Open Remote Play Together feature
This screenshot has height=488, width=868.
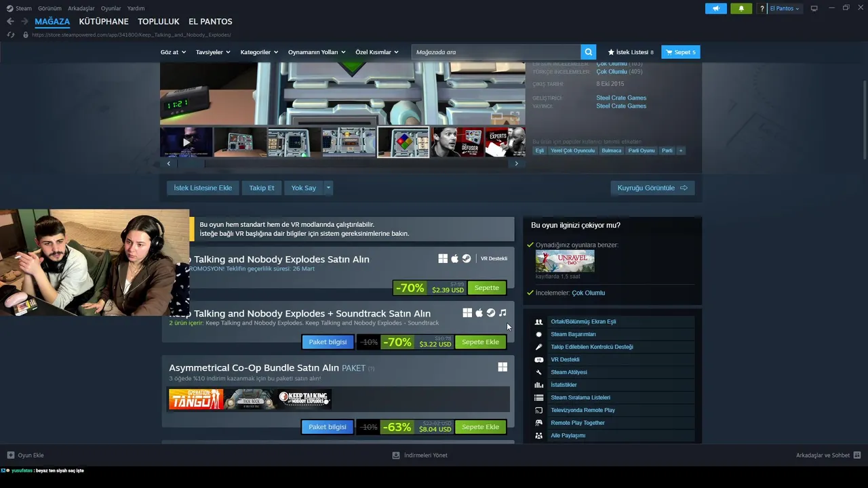[x=578, y=423]
